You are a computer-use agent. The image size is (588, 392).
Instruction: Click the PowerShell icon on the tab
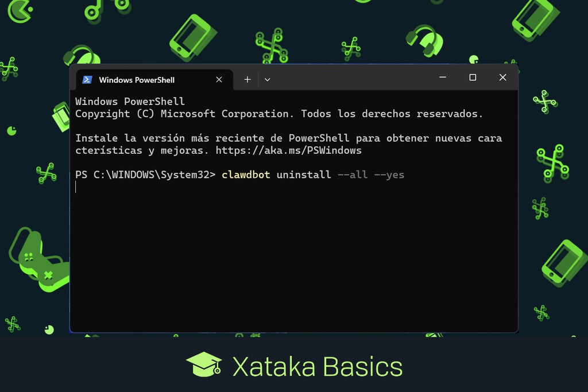point(88,80)
